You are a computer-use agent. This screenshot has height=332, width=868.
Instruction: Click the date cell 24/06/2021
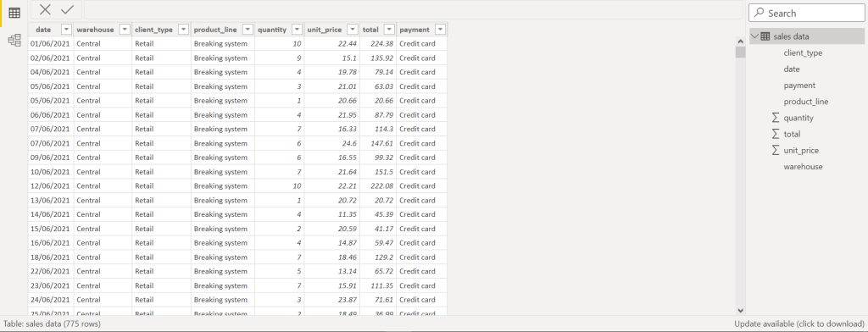50,300
